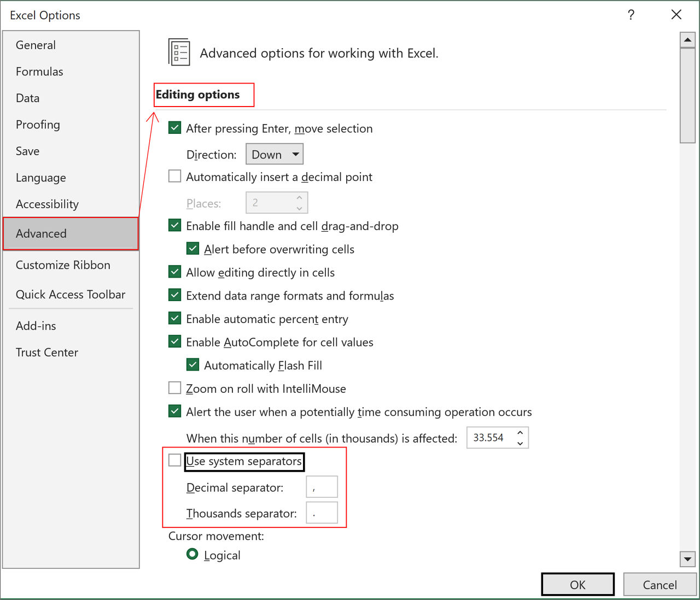
Task: Open the Save options category
Action: point(27,151)
